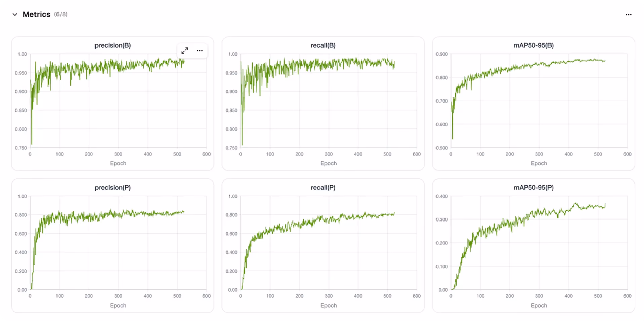Select the recall(P) chart title
This screenshot has width=644, height=321.
(x=323, y=188)
